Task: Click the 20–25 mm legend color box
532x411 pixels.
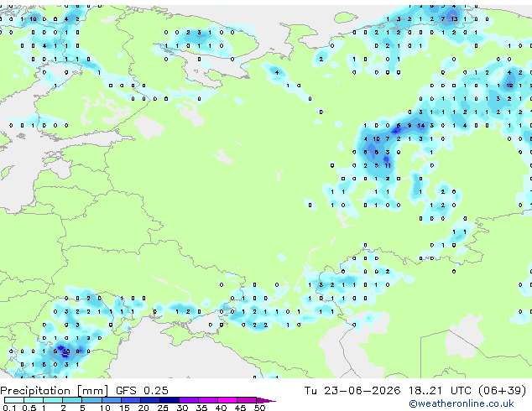Action: (150, 400)
